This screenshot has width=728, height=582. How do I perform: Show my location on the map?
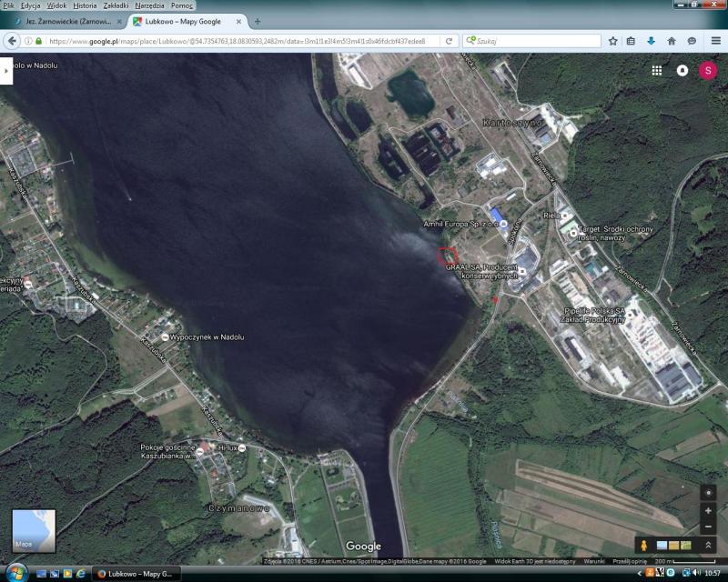708,492
